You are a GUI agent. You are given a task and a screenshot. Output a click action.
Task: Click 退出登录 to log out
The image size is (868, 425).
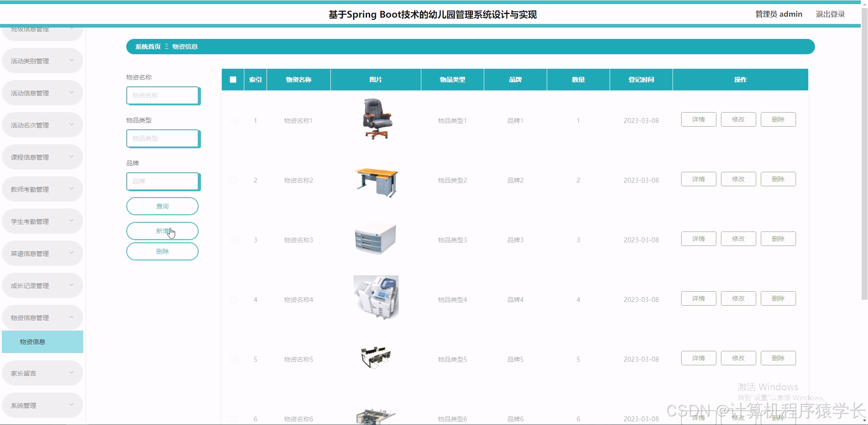(x=830, y=14)
